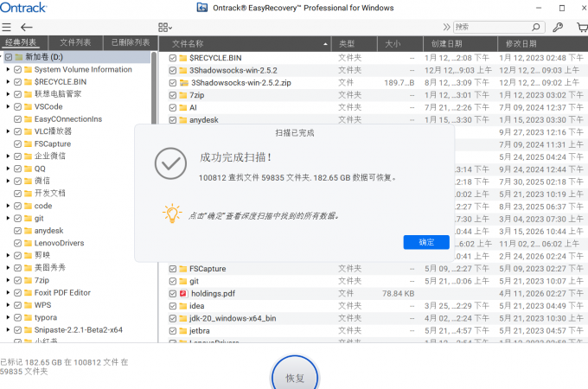The width and height of the screenshot is (588, 389).
Task: Click the 微信 folder icon in the tree
Action: click(x=29, y=181)
